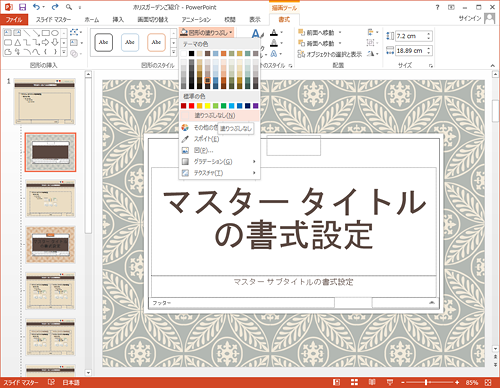Apply the black outline Abc shape style

click(103, 42)
